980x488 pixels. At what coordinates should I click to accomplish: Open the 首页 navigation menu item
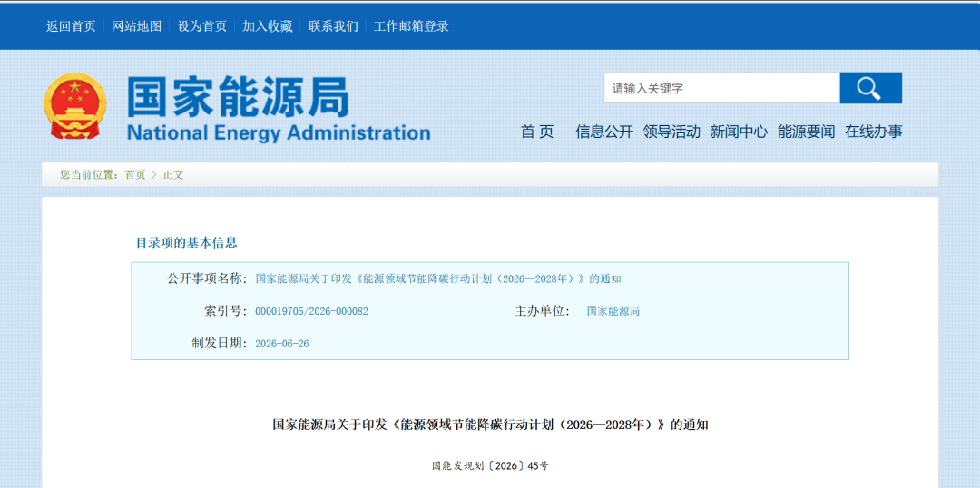(537, 132)
